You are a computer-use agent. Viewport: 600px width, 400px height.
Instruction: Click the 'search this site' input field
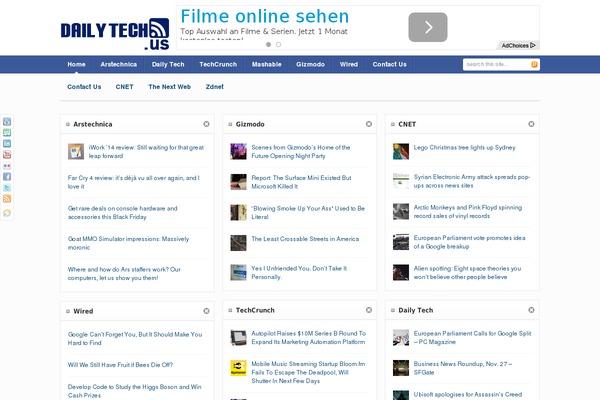tap(497, 64)
